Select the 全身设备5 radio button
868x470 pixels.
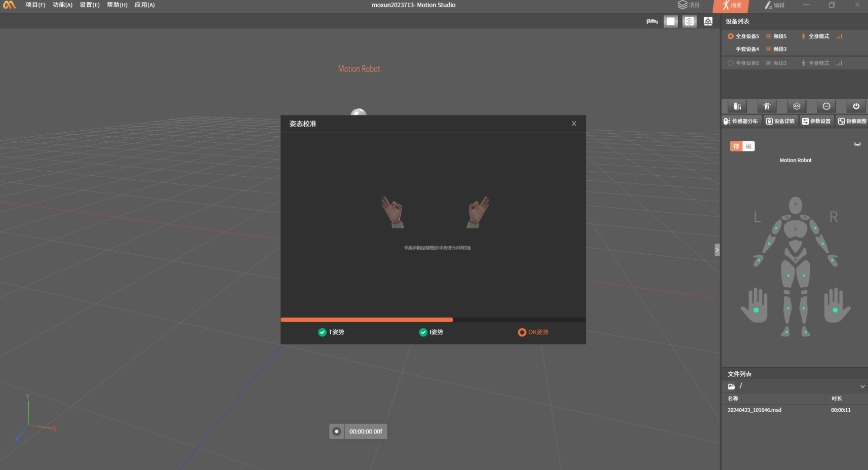click(x=730, y=36)
